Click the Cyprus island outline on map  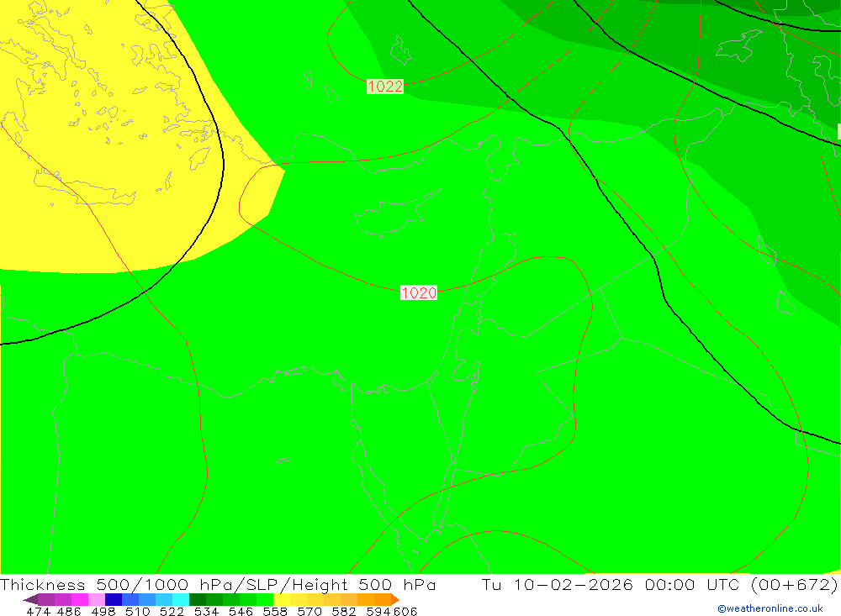[x=398, y=213]
